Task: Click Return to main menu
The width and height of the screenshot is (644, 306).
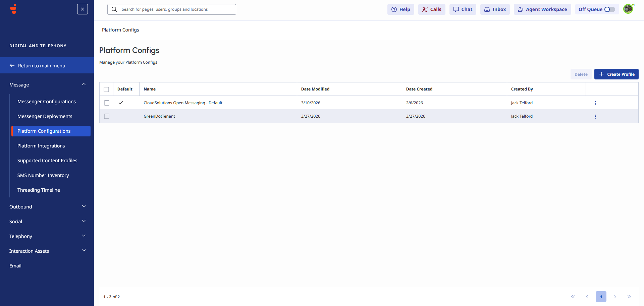Action: click(x=42, y=65)
